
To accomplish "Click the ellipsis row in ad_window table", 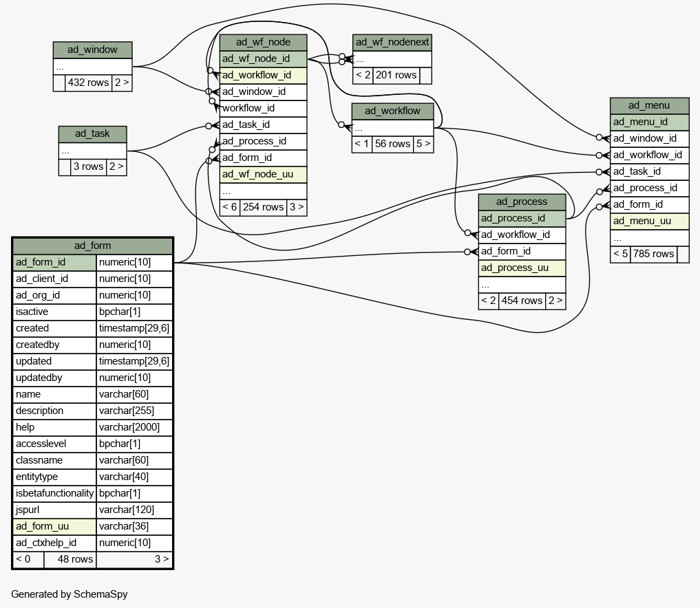I will pos(92,67).
